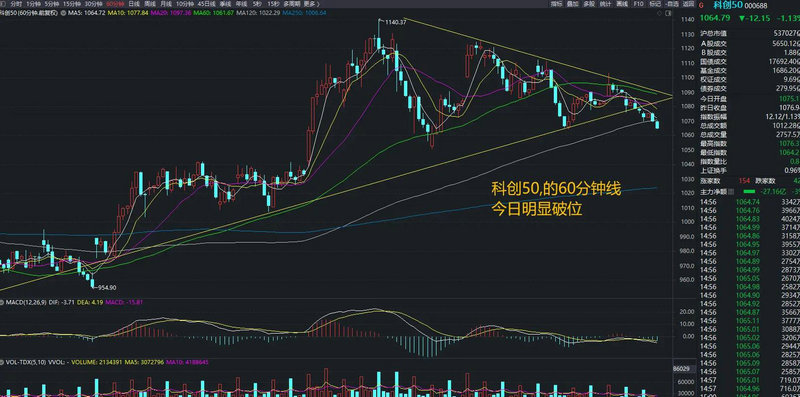Click the small icon left of MACD title
Viewport: 800px width, 397px height.
click(3, 302)
